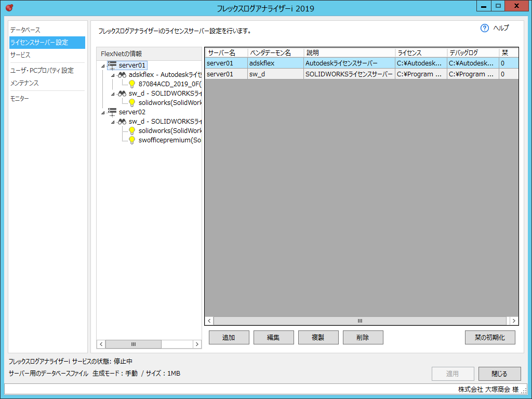Click the resize grip at window corner
Screen dimensions: 532x399
point(524,391)
